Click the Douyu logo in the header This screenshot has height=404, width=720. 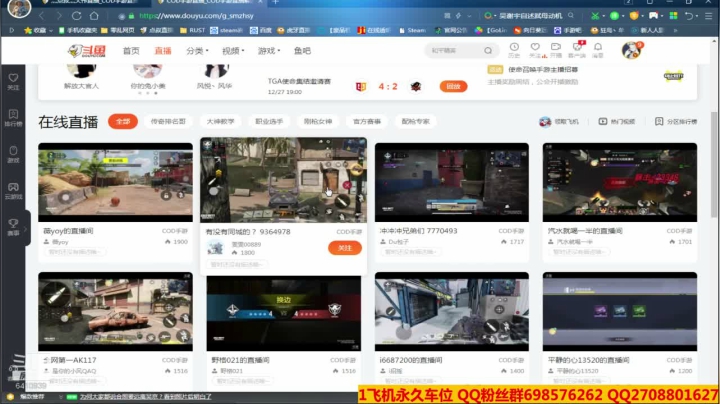tap(87, 50)
